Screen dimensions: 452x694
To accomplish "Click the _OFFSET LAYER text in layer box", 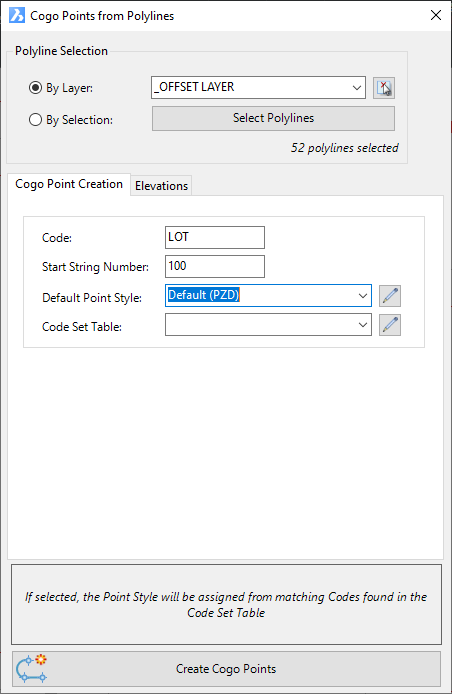I will (193, 87).
